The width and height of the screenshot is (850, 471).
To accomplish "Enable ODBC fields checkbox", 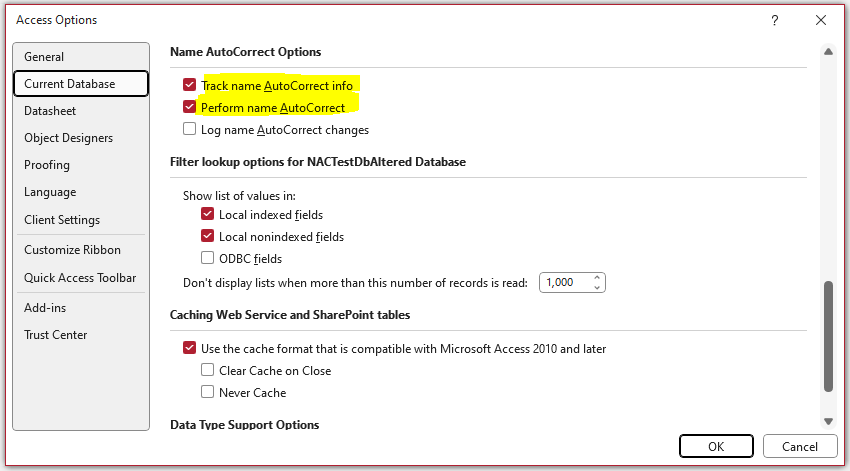I will click(x=207, y=258).
